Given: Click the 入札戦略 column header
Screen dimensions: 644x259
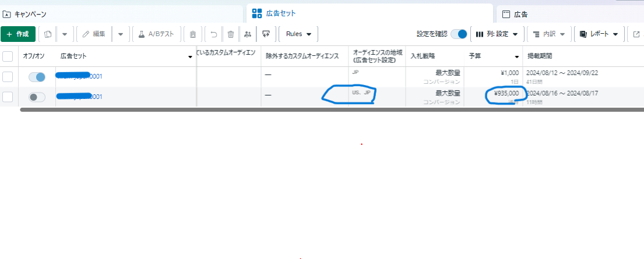Looking at the screenshot, I should tap(423, 56).
